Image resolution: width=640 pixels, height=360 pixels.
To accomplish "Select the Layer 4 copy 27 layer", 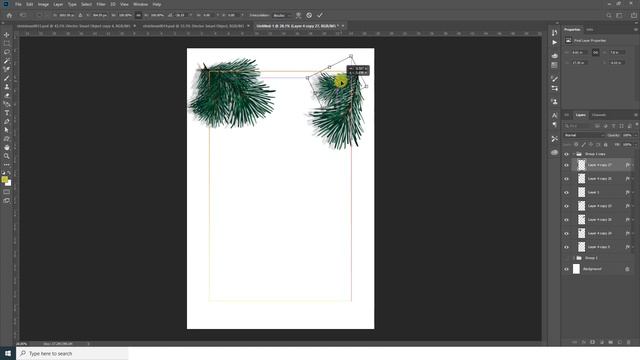I will point(601,165).
